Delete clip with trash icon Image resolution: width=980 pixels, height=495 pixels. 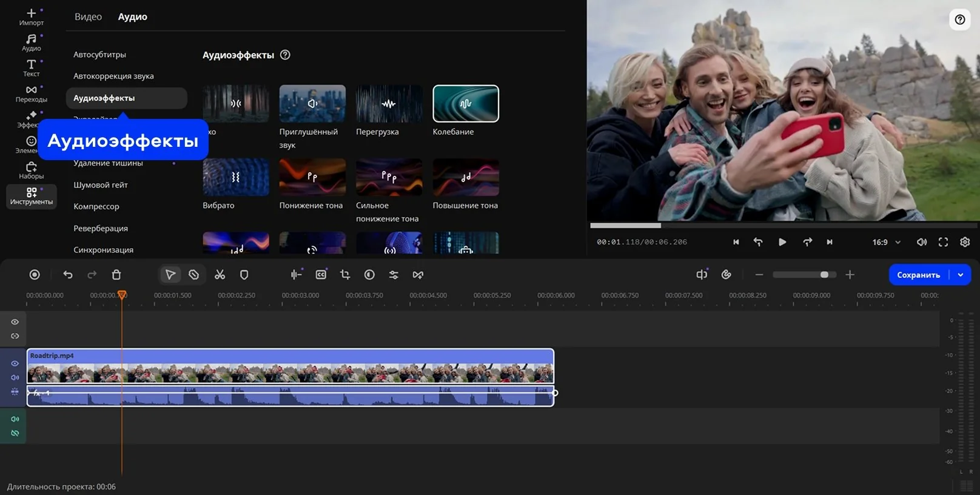[116, 275]
